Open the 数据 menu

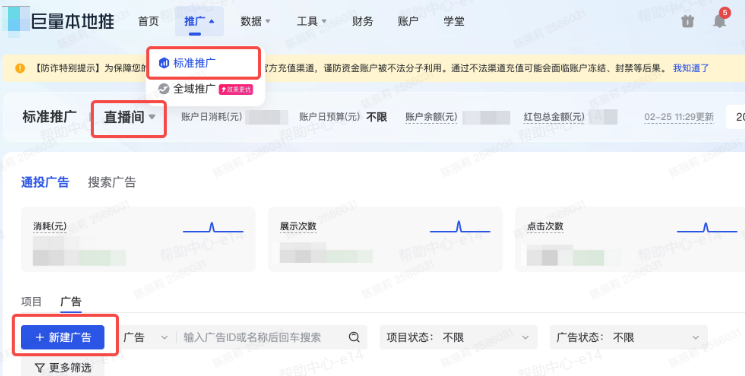[255, 21]
